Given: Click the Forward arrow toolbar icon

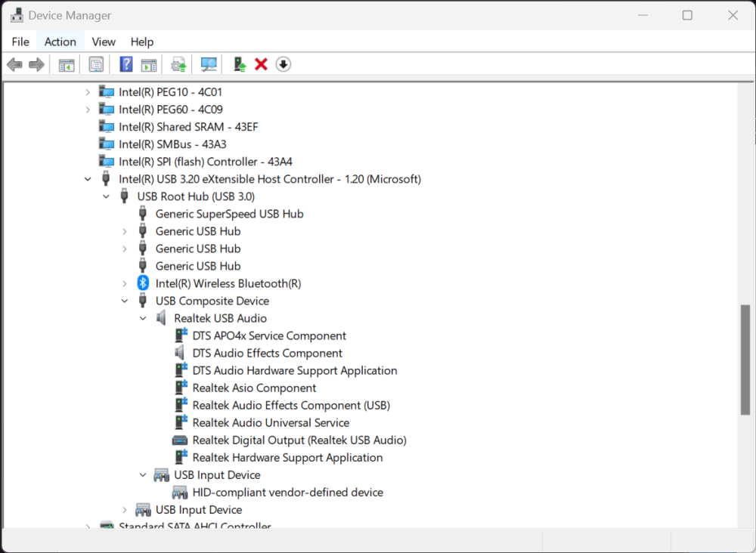Looking at the screenshot, I should (36, 64).
